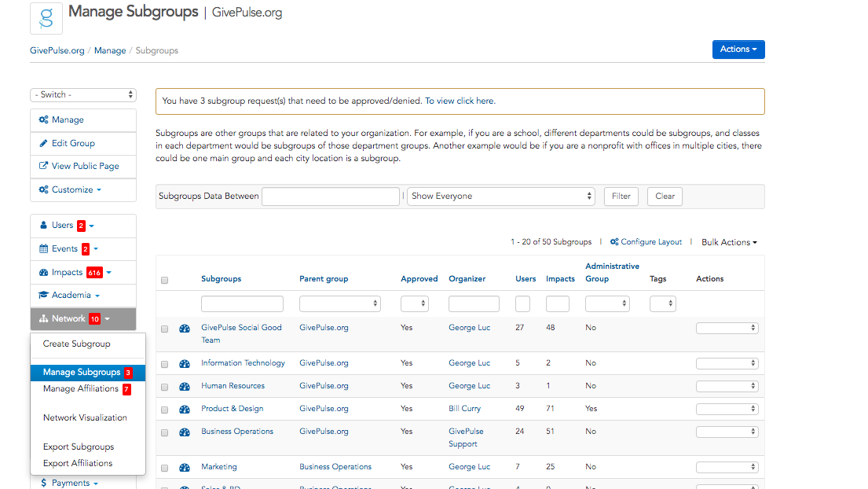The width and height of the screenshot is (868, 489).
Task: Open Business Operations parent group of Marketing
Action: tap(335, 466)
